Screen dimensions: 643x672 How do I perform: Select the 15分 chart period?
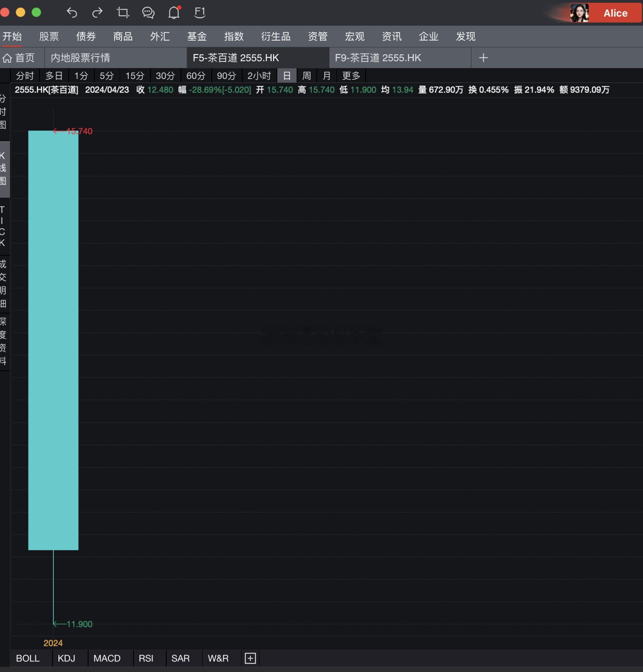135,75
